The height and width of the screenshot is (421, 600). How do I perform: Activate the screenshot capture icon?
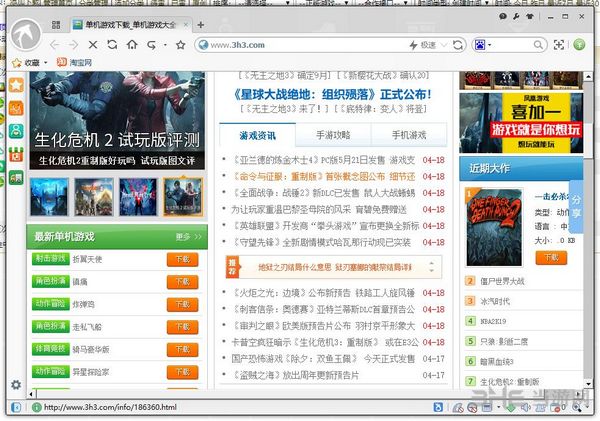[559, 45]
